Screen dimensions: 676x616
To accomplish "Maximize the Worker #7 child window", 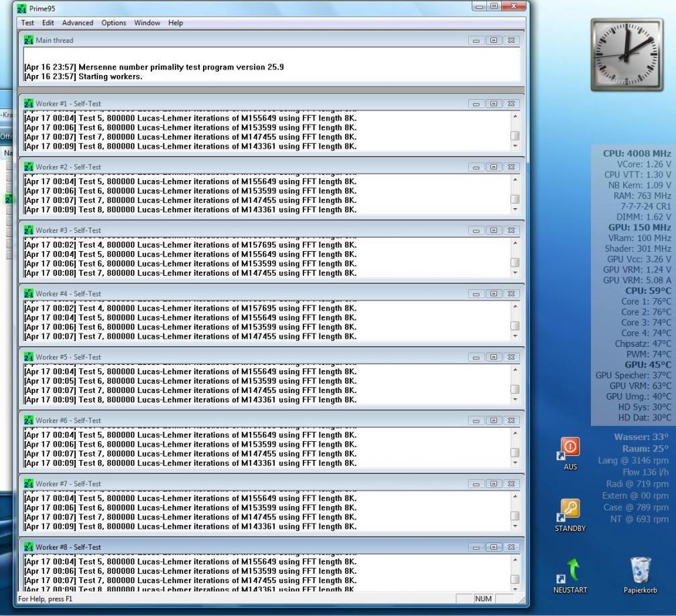I will click(494, 483).
